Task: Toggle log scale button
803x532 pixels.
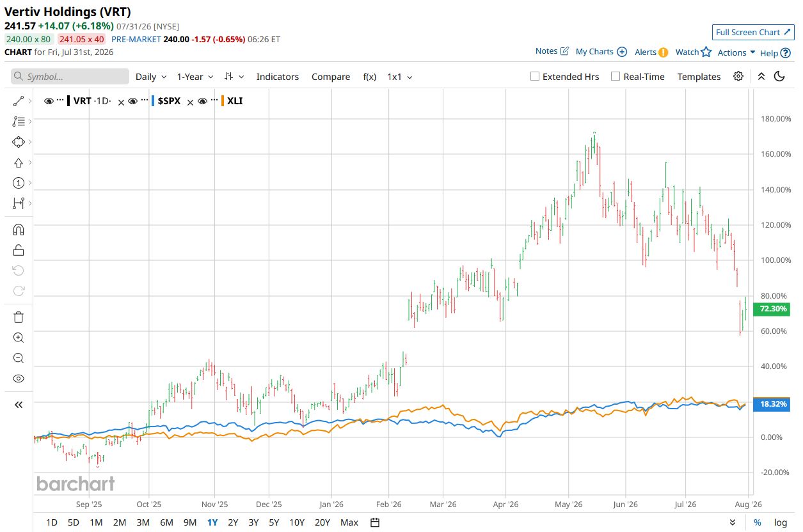Action: click(781, 522)
